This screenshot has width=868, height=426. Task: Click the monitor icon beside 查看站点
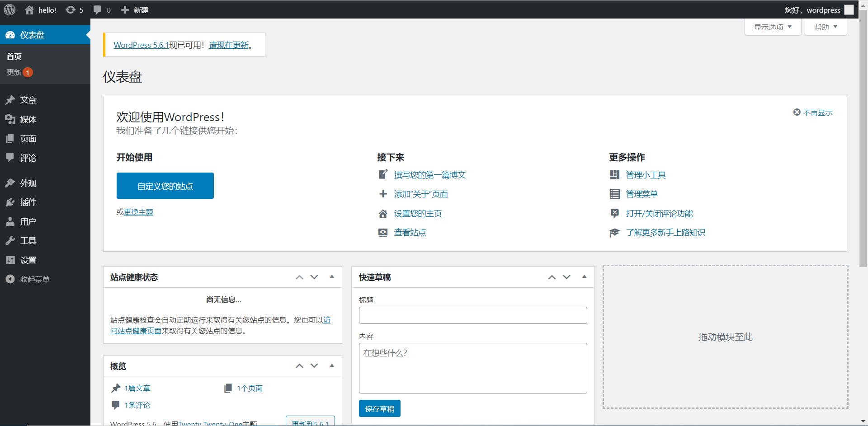(x=383, y=233)
